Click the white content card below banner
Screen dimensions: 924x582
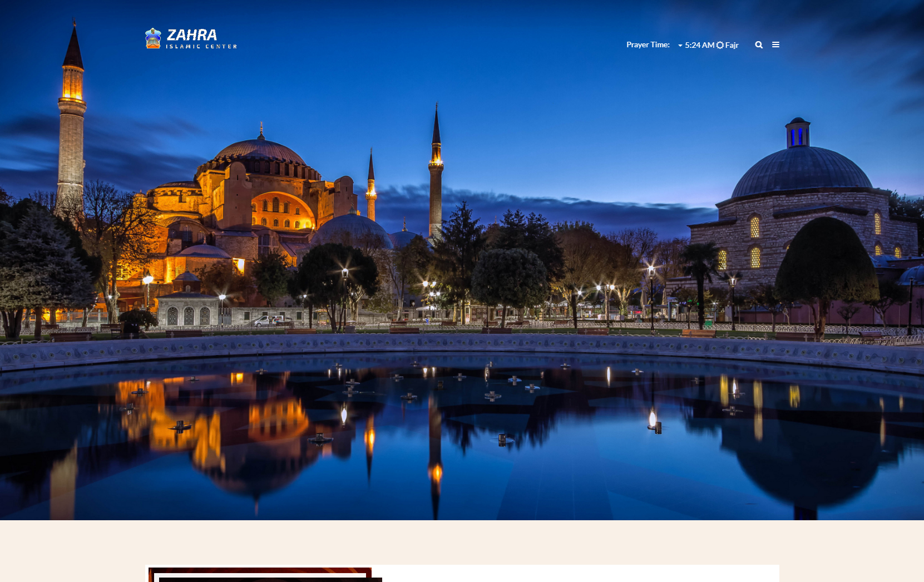coord(579,574)
